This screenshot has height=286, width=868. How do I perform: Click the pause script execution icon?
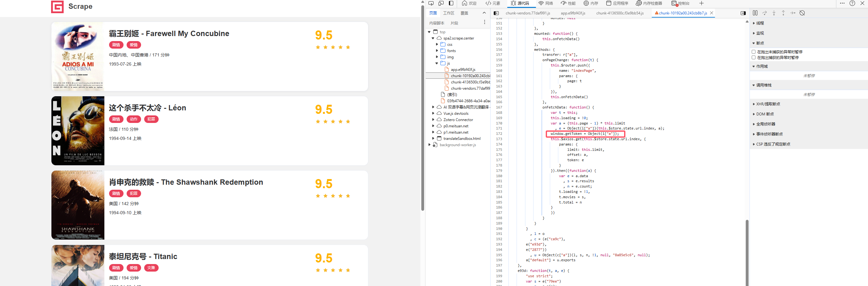click(x=755, y=13)
